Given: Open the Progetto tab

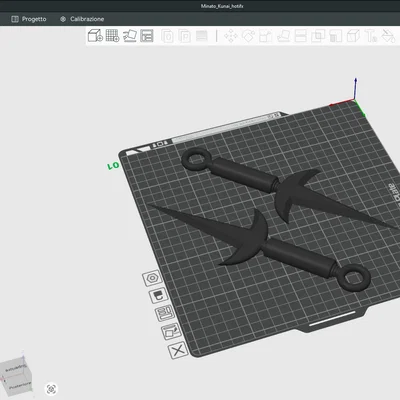Looking at the screenshot, I should (29, 19).
